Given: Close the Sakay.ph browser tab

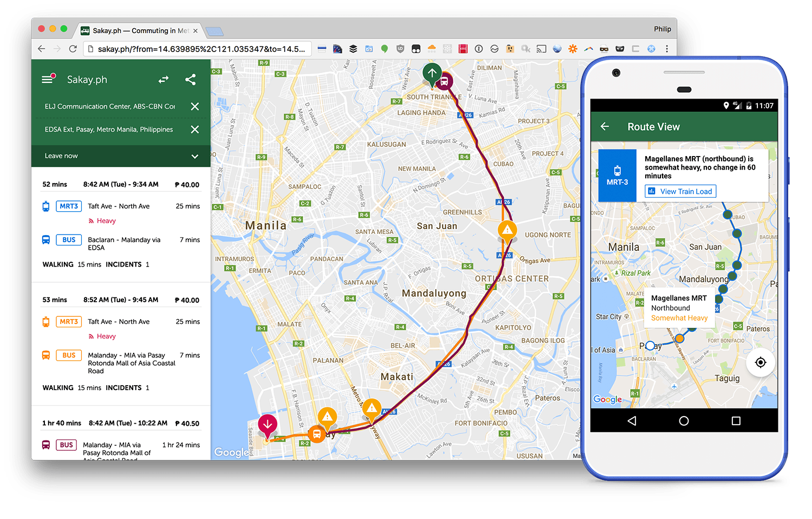Looking at the screenshot, I should pyautogui.click(x=195, y=31).
